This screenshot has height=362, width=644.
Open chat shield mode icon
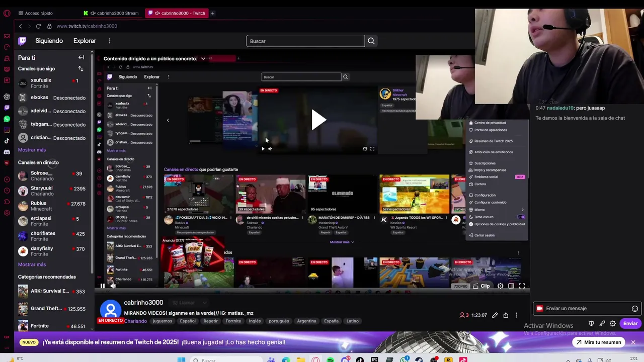pyautogui.click(x=591, y=323)
